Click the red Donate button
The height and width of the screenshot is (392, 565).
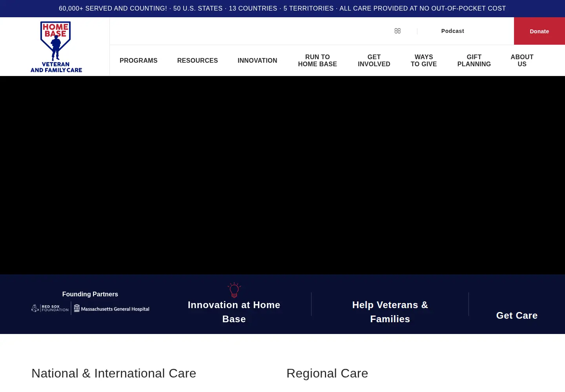click(539, 31)
